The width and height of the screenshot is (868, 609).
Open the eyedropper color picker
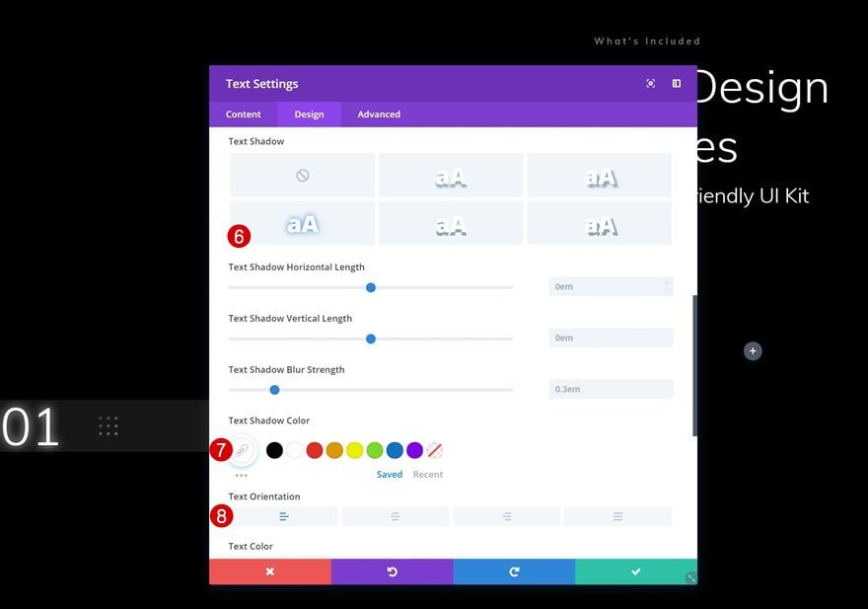click(242, 451)
